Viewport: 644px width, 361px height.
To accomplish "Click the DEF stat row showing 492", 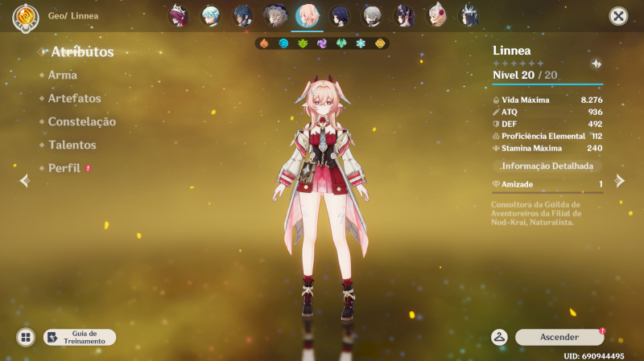I will click(547, 124).
